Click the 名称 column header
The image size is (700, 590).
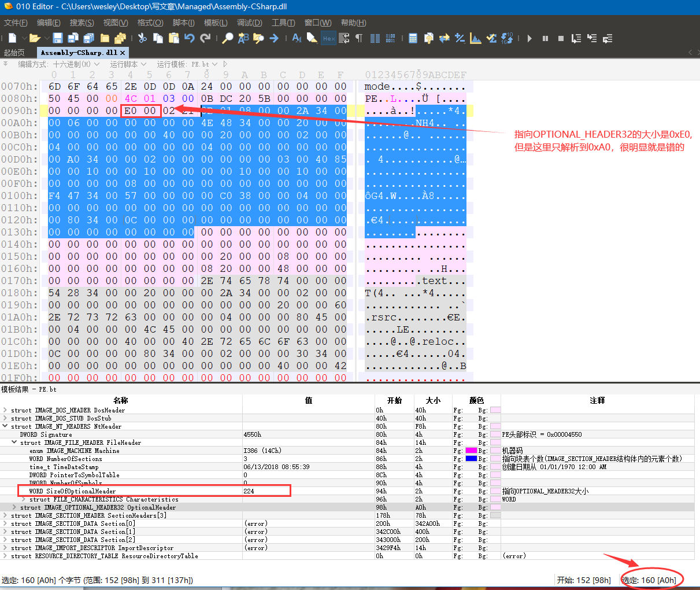(x=121, y=400)
